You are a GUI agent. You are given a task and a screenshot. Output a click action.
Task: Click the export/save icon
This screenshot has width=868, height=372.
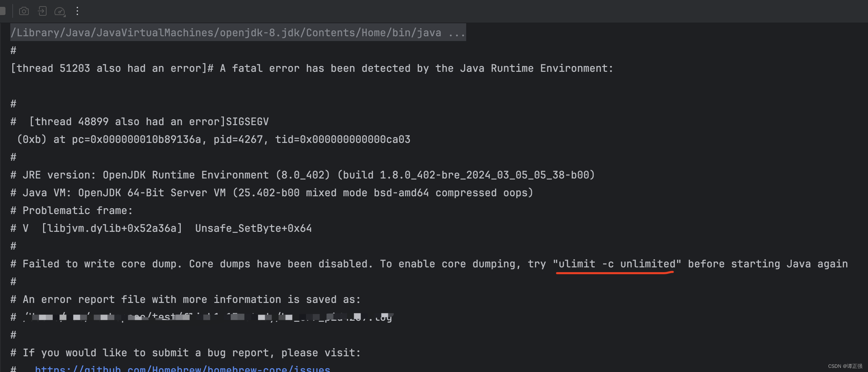click(x=43, y=10)
